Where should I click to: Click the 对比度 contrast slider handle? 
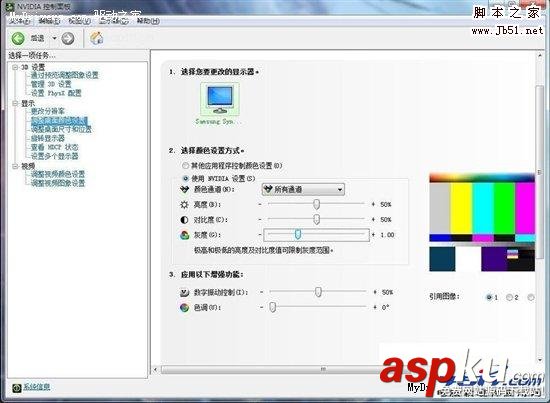pyautogui.click(x=316, y=220)
